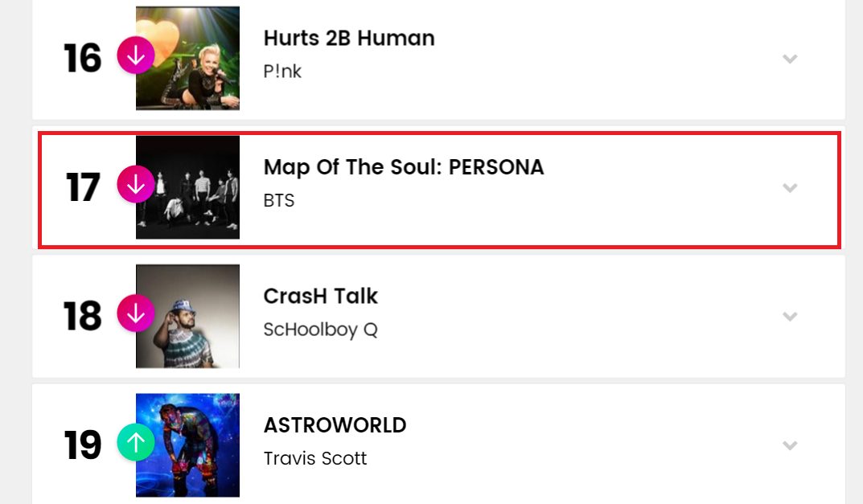Open the CrasH Talk album title
Viewport: 863px width, 504px height.
320,296
